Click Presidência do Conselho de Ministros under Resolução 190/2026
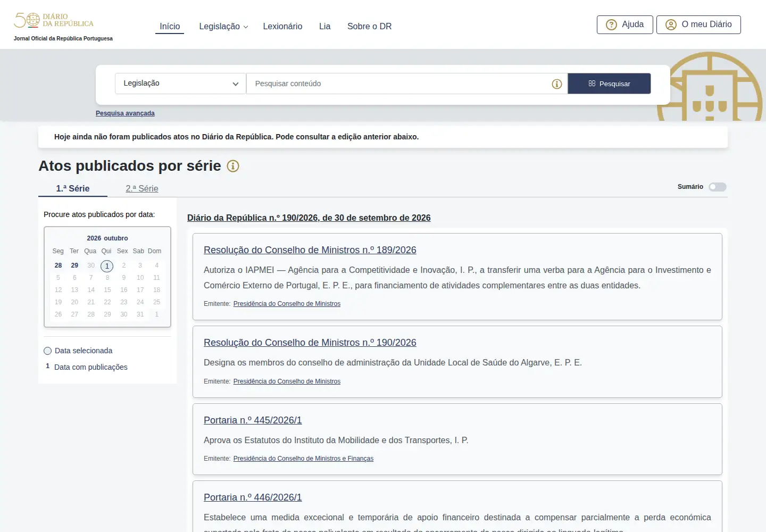 coord(287,381)
